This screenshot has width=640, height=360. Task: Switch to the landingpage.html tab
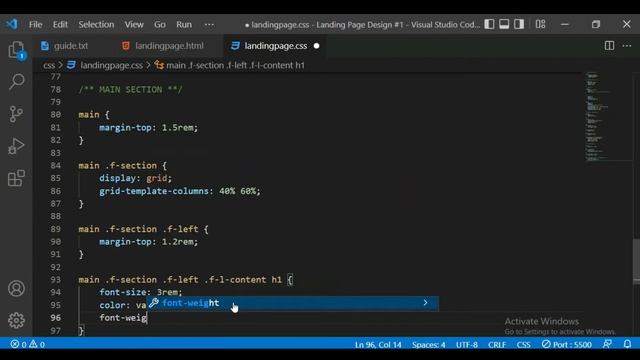pyautogui.click(x=163, y=46)
